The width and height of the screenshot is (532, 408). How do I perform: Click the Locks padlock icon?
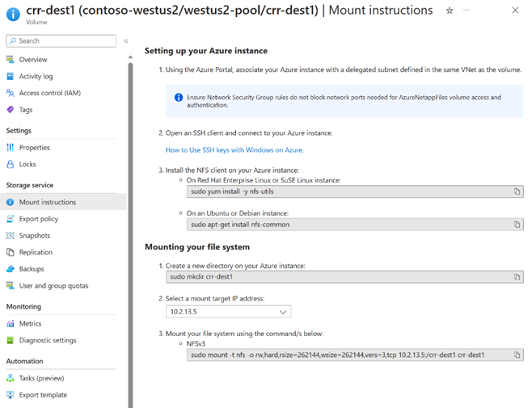(x=11, y=164)
